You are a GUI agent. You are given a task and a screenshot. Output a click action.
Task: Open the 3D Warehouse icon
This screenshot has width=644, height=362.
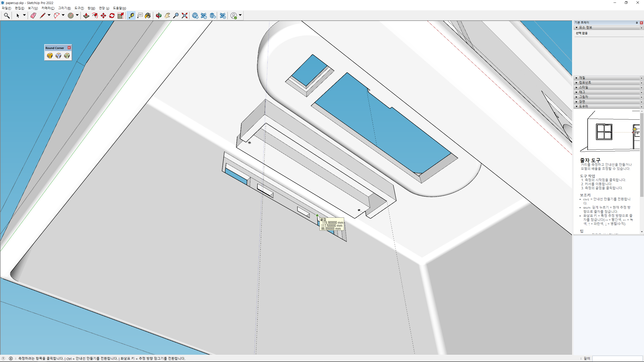pos(195,16)
